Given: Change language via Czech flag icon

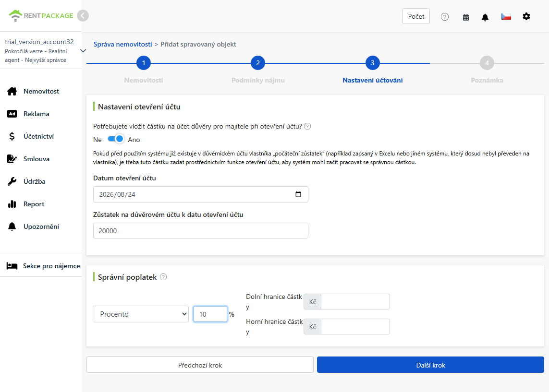Looking at the screenshot, I should pos(506,16).
